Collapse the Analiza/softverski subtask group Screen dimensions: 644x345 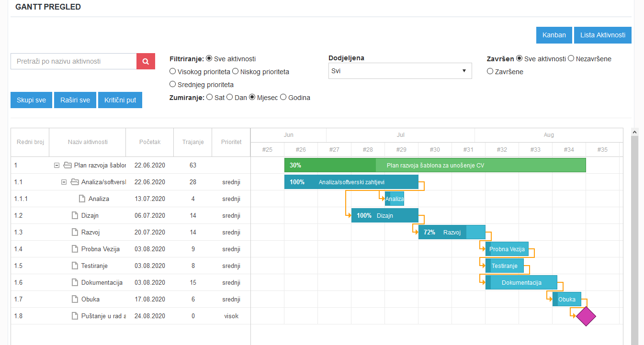[x=64, y=182]
